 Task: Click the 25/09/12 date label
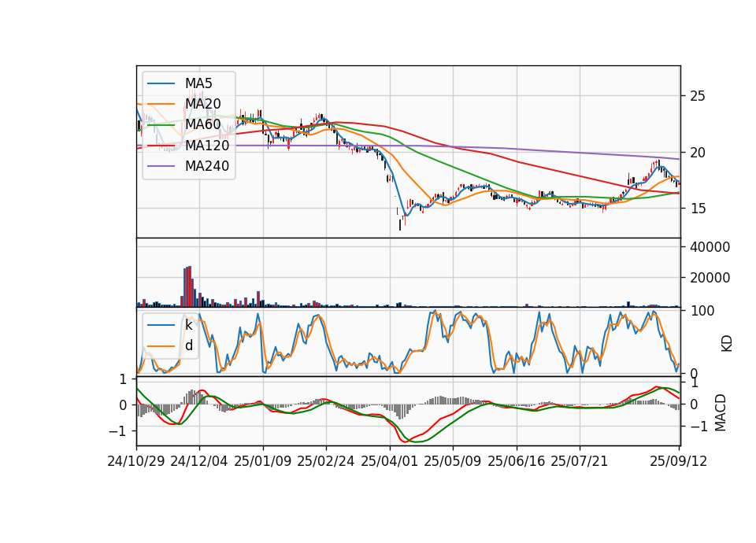pyautogui.click(x=678, y=461)
